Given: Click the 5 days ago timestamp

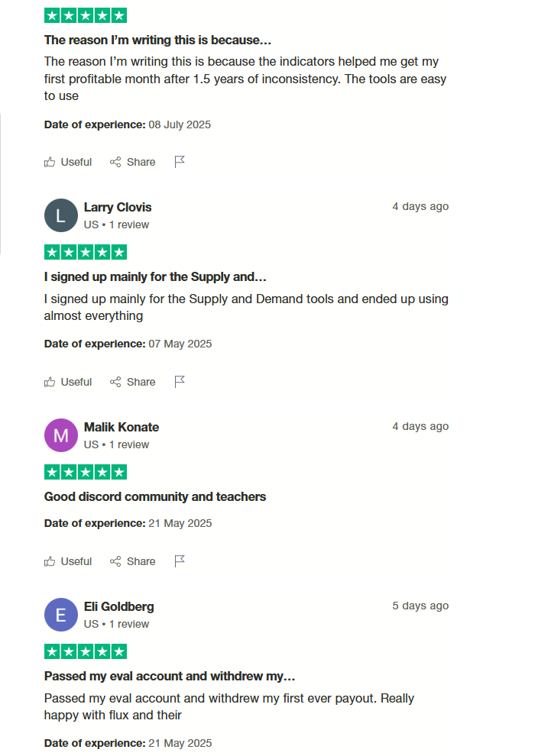Looking at the screenshot, I should pyautogui.click(x=420, y=606).
